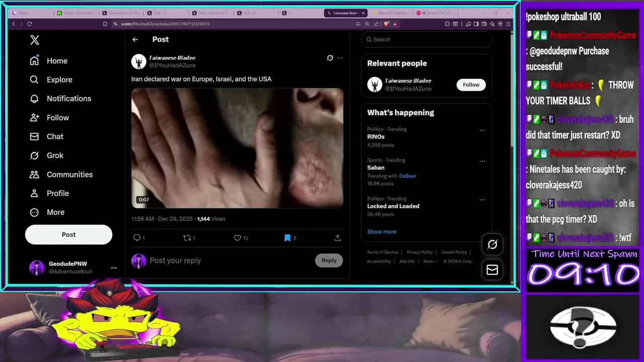Click the grey Reply button
This screenshot has width=644, height=362.
(x=329, y=260)
